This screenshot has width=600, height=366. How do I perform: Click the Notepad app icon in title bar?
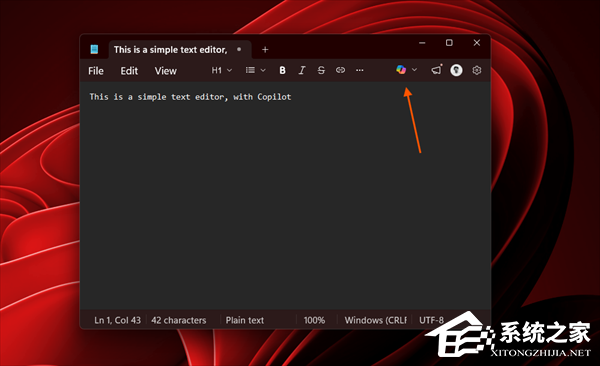pyautogui.click(x=95, y=49)
